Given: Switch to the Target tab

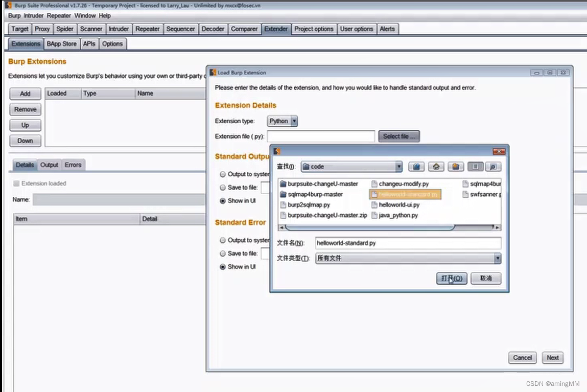Looking at the screenshot, I should [x=20, y=29].
